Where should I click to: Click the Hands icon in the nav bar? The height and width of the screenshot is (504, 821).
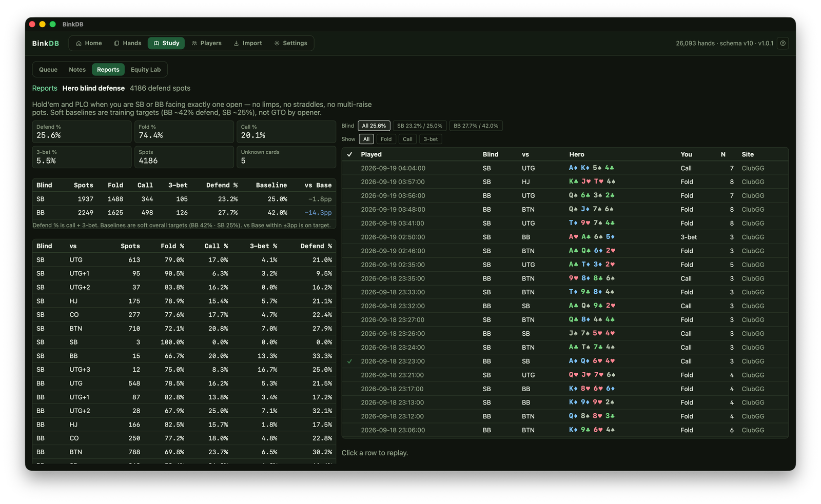(x=116, y=44)
